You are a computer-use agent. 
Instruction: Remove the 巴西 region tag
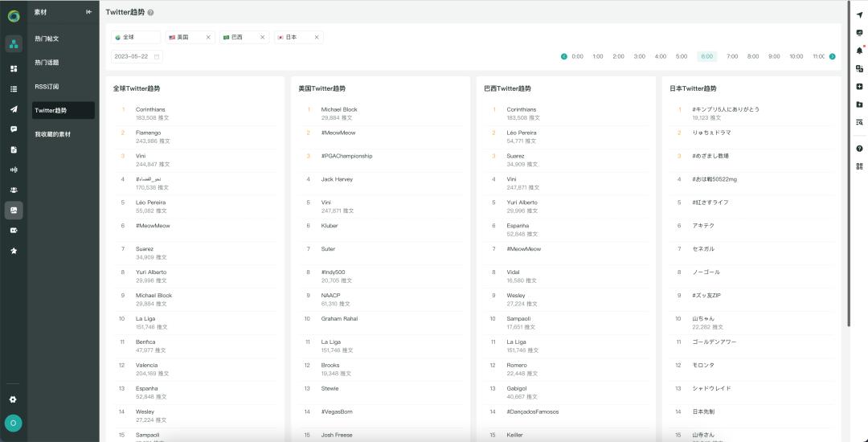pos(262,37)
